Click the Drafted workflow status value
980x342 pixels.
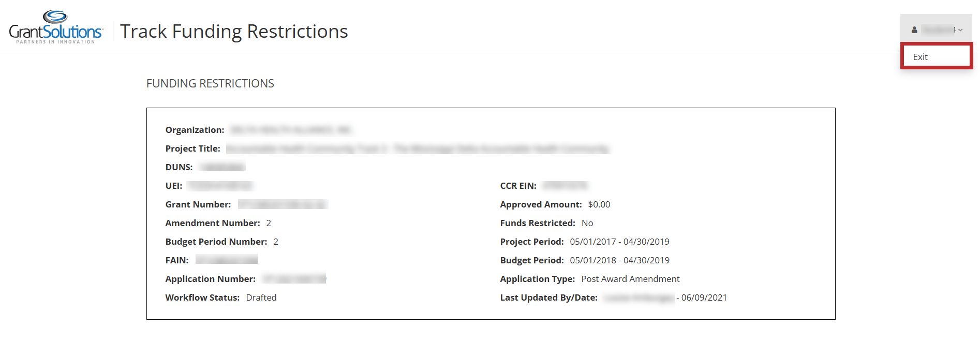(261, 298)
